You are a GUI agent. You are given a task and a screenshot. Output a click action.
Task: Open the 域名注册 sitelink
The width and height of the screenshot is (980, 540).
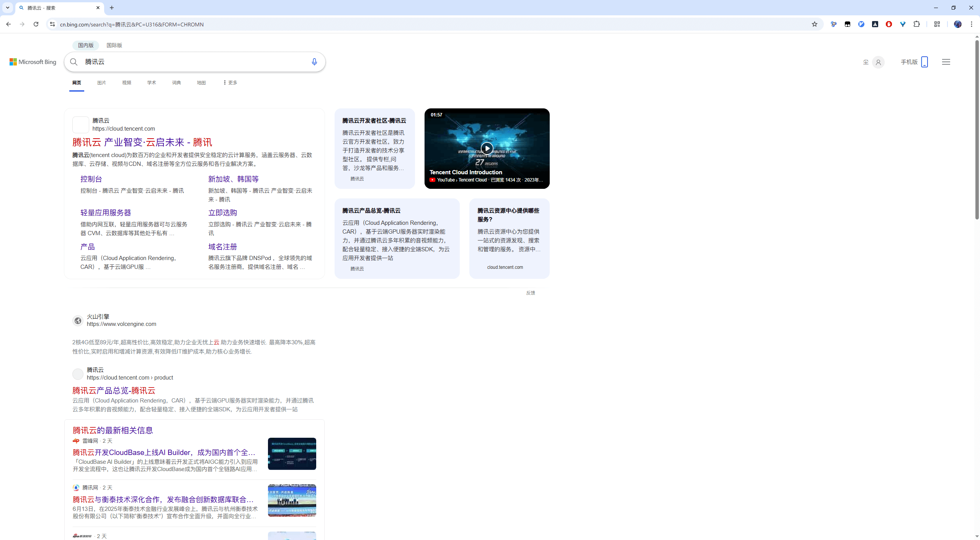[222, 247]
